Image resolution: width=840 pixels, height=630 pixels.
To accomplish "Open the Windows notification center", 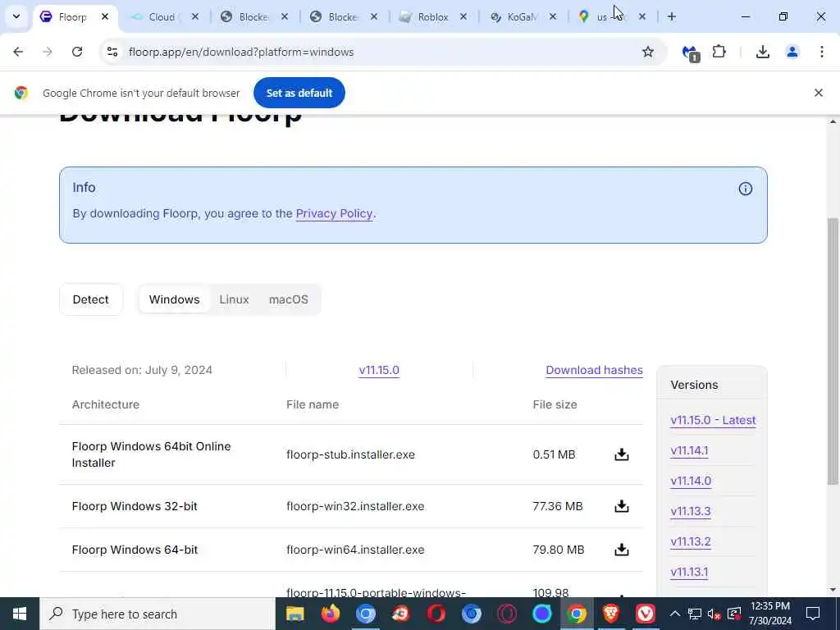I will coord(813,614).
